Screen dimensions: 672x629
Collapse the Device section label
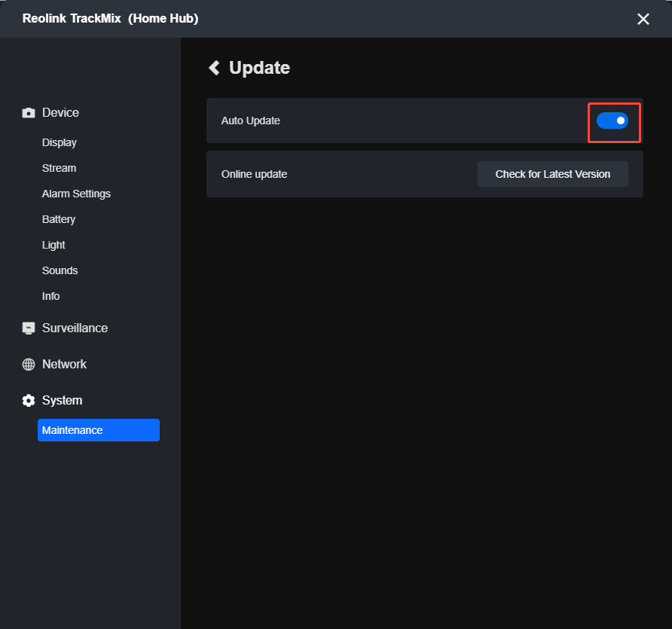tap(60, 113)
